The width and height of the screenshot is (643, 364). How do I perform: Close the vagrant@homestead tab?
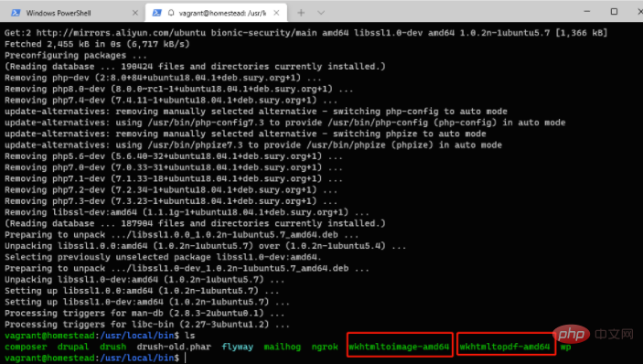276,13
